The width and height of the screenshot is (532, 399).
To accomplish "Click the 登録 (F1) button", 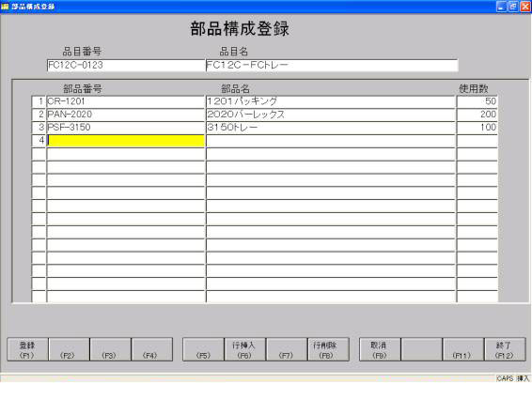I will pos(27,349).
